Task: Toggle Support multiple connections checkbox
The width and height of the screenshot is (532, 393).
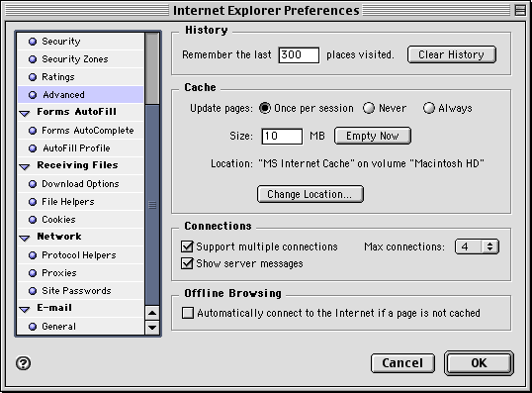Action: 187,246
